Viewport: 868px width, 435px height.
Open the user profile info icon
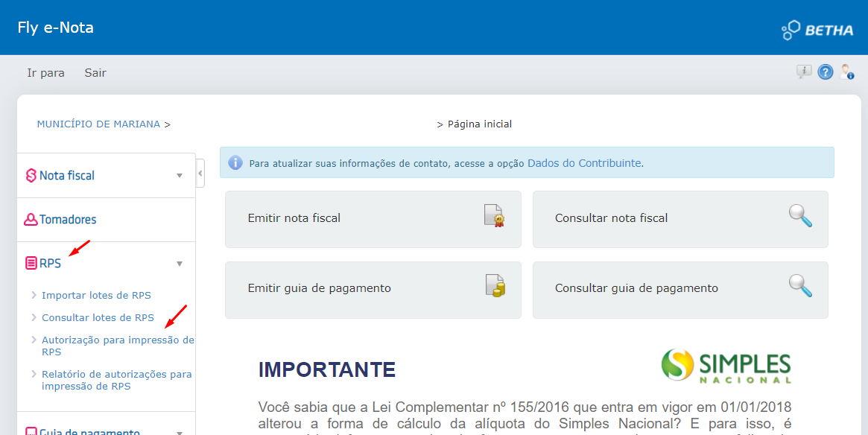(x=847, y=72)
